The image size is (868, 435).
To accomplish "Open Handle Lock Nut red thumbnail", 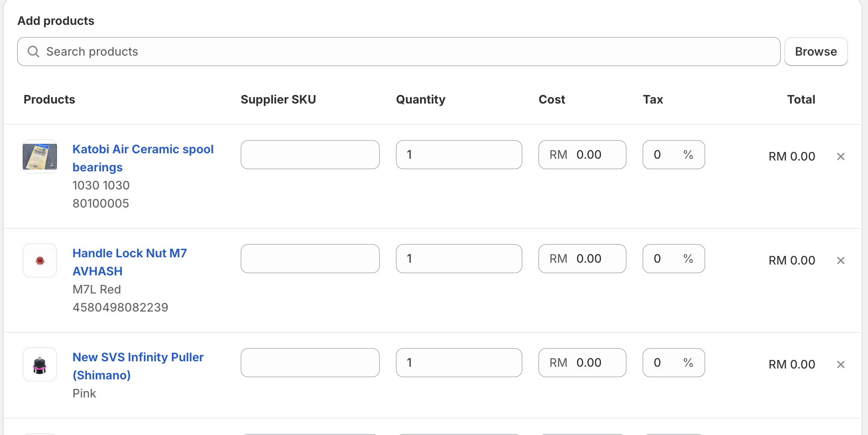I will 40,260.
